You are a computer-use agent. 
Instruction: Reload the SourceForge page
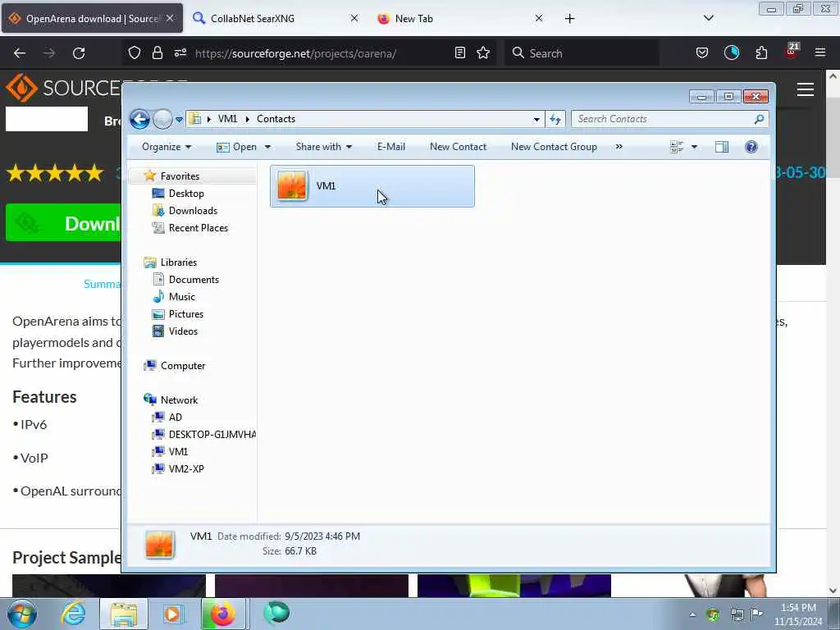pos(79,53)
